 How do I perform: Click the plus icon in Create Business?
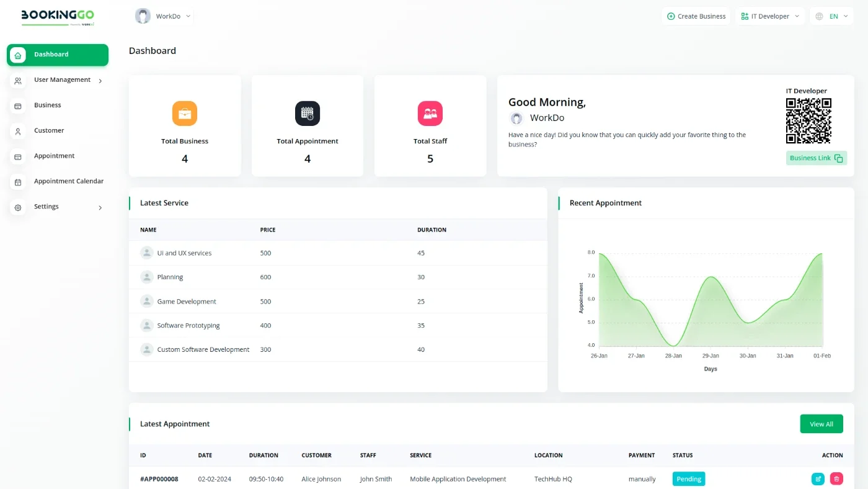671,17
